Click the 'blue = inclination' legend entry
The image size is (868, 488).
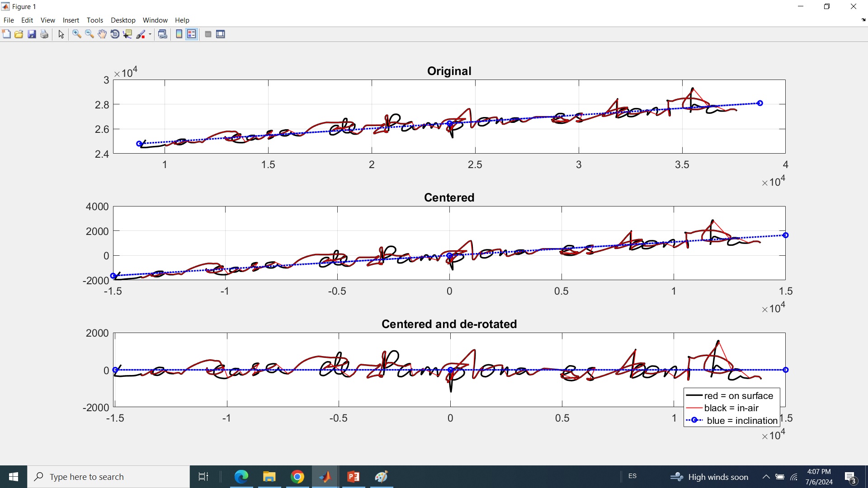pyautogui.click(x=742, y=421)
